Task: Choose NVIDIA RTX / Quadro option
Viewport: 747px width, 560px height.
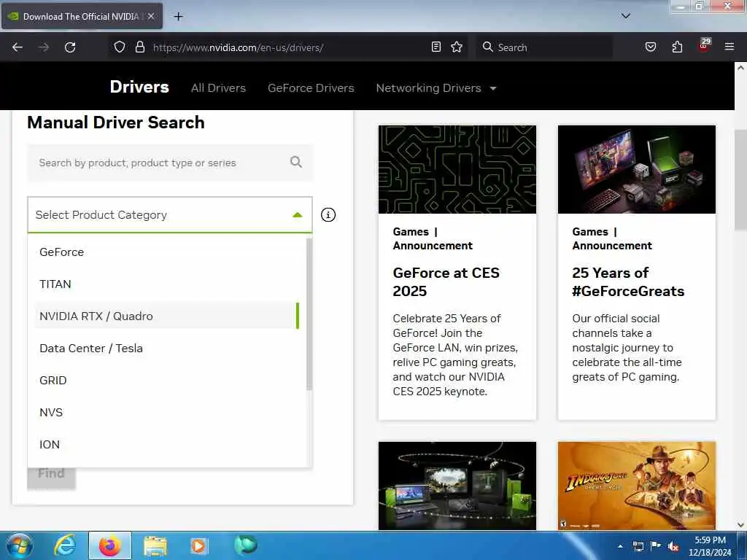Action: click(x=167, y=316)
